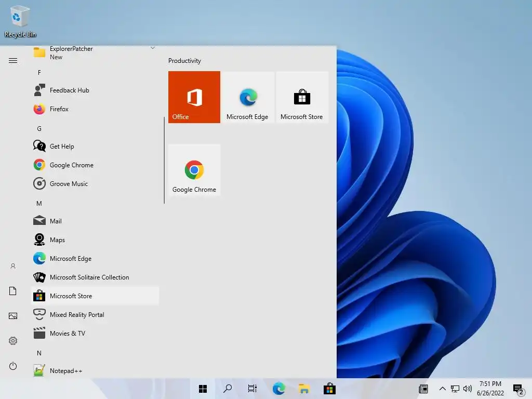Image resolution: width=532 pixels, height=399 pixels.
Task: Open the network status tray icon
Action: pyautogui.click(x=455, y=389)
